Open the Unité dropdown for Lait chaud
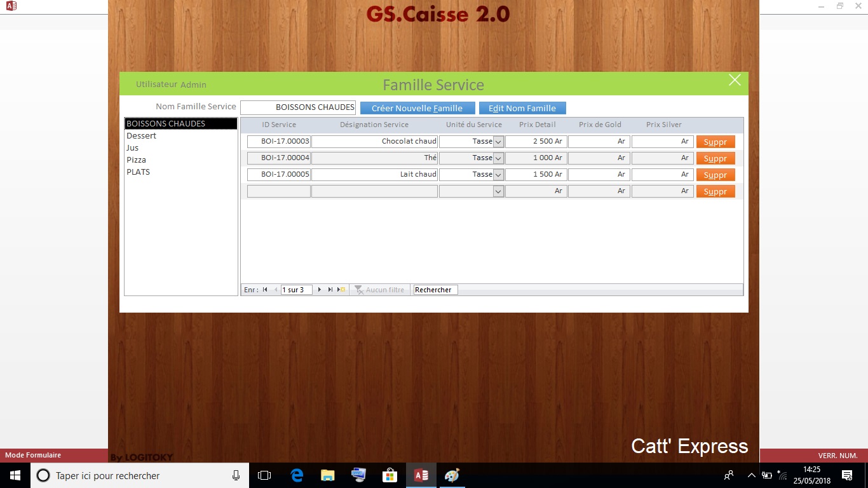The height and width of the screenshot is (488, 868). coord(498,175)
